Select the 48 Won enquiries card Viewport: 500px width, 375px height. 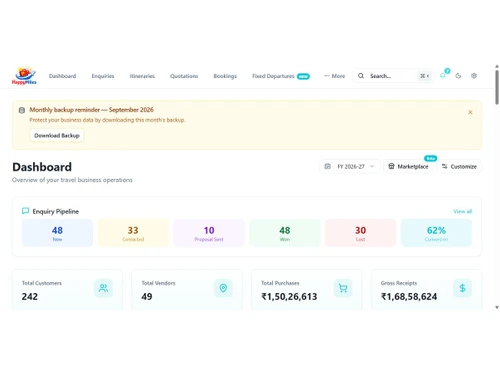tap(285, 233)
